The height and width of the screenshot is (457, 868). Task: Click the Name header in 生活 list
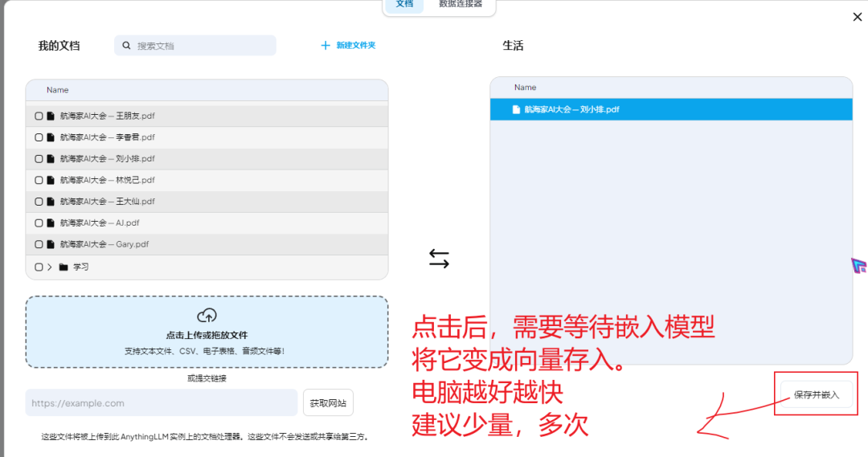point(525,88)
